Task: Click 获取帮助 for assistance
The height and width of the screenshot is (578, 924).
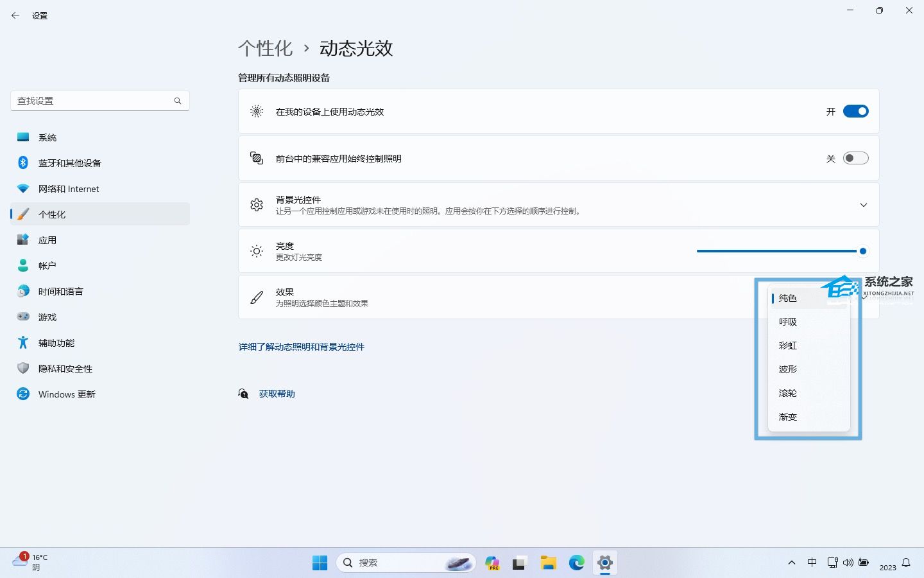Action: click(x=277, y=394)
